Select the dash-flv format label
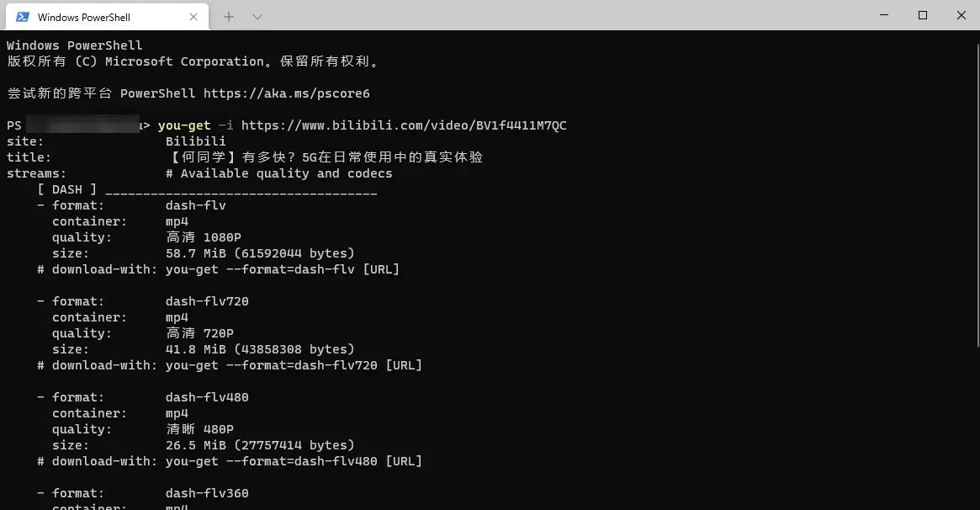 pos(195,205)
